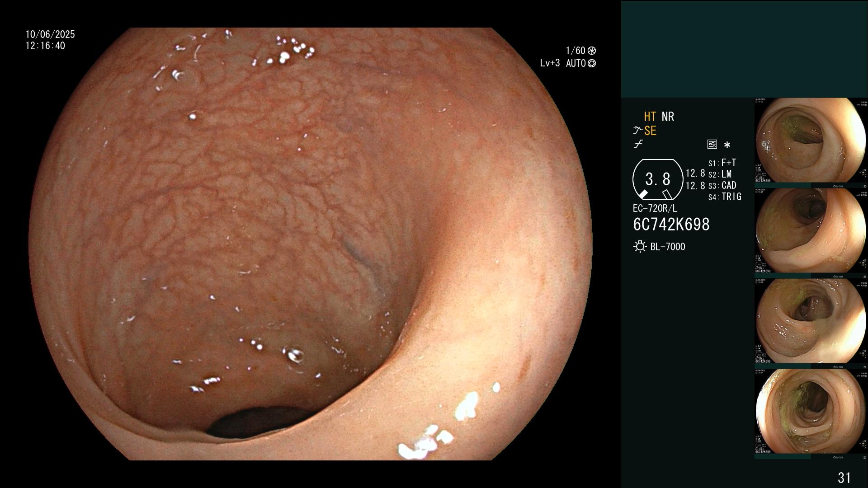The width and height of the screenshot is (868, 488).
Task: Click the S1: F+T switch assignment
Action: (722, 163)
